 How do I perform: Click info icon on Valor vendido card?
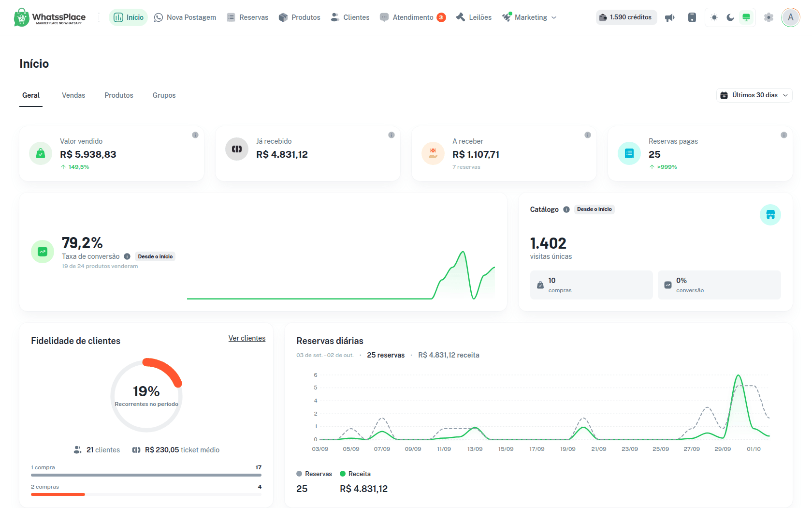pos(195,135)
